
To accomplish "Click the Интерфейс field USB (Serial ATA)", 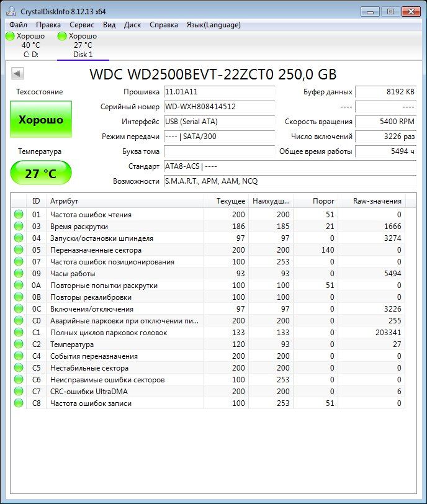I will (220, 122).
